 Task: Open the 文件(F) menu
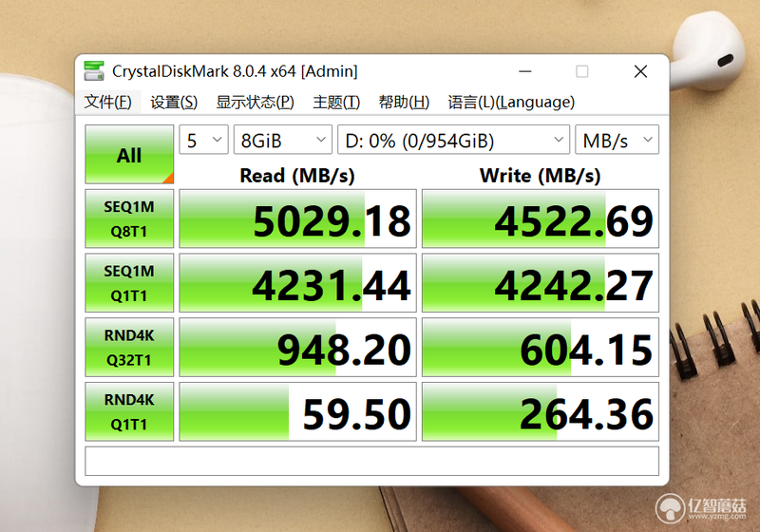tap(107, 102)
